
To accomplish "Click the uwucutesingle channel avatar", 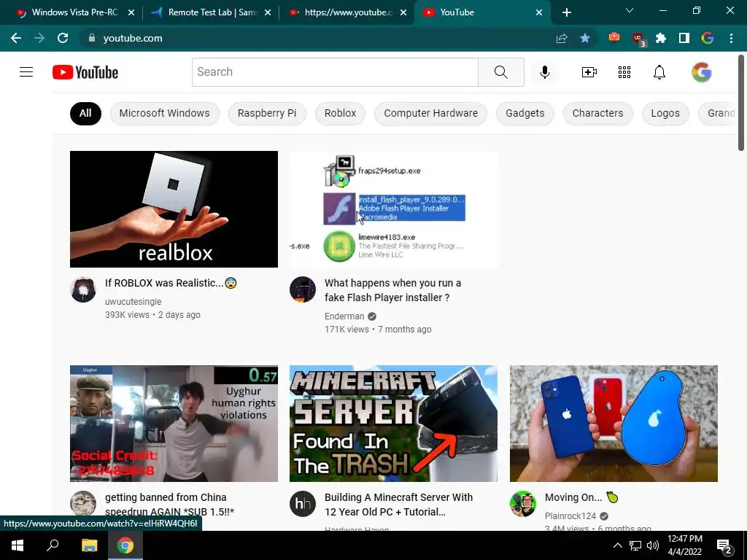I will point(83,289).
